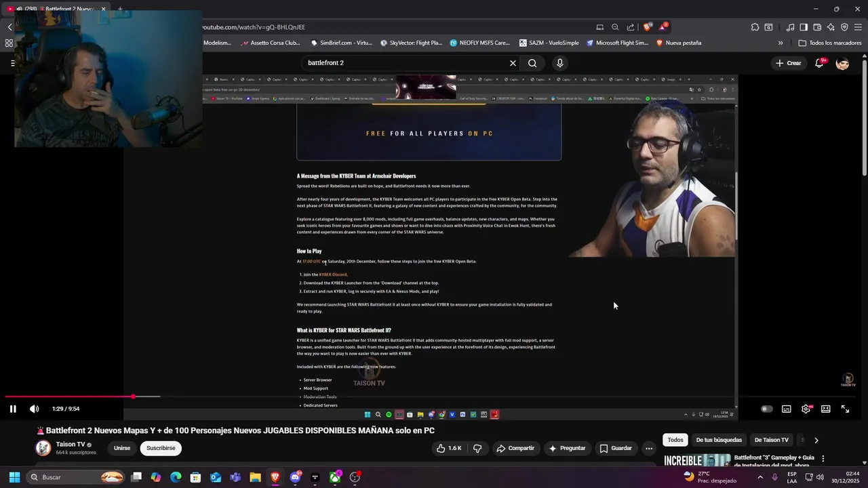Image resolution: width=868 pixels, height=488 pixels.
Task: Clear the search box with X
Action: (513, 63)
